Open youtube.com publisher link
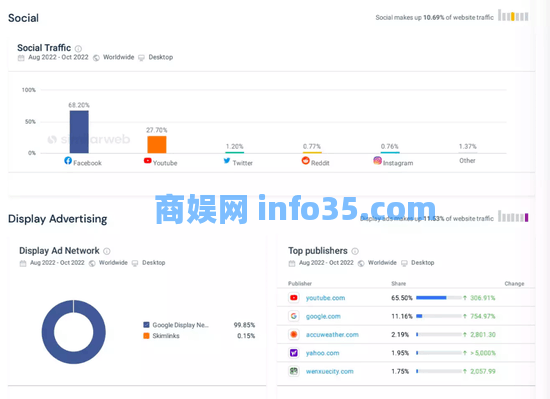 point(326,298)
